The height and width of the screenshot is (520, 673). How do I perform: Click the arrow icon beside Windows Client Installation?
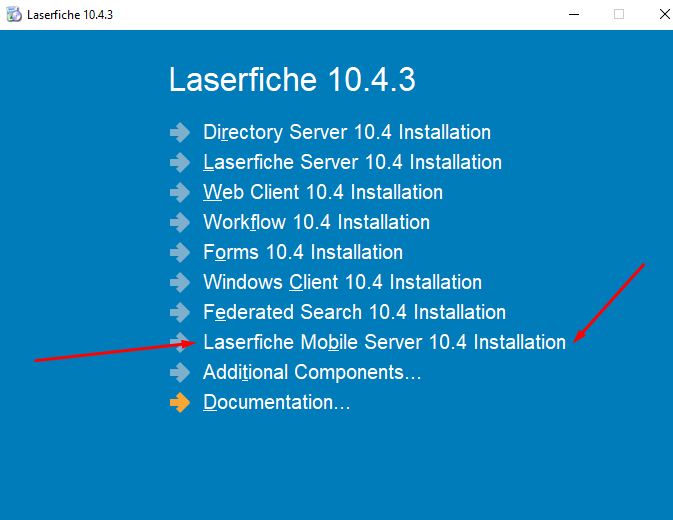tap(180, 283)
